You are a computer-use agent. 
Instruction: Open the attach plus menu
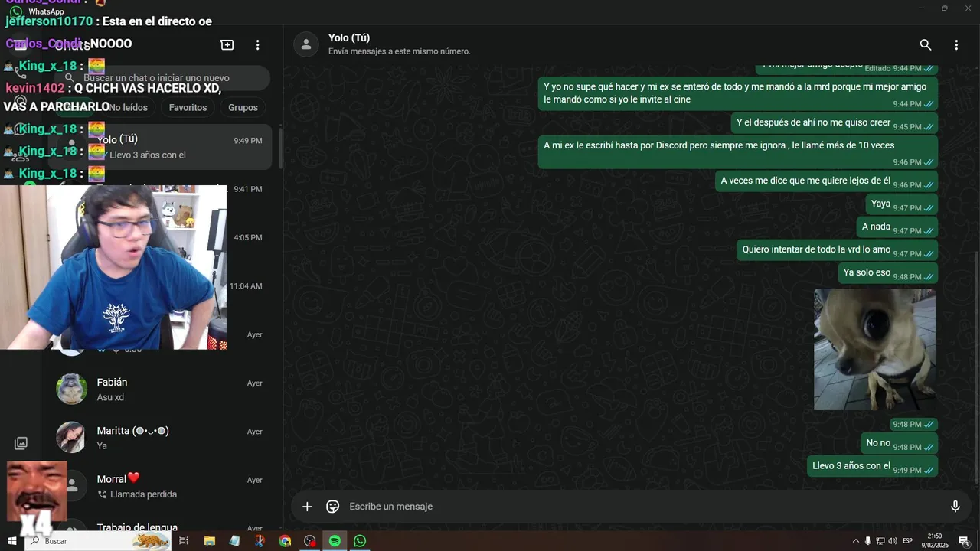(x=307, y=507)
